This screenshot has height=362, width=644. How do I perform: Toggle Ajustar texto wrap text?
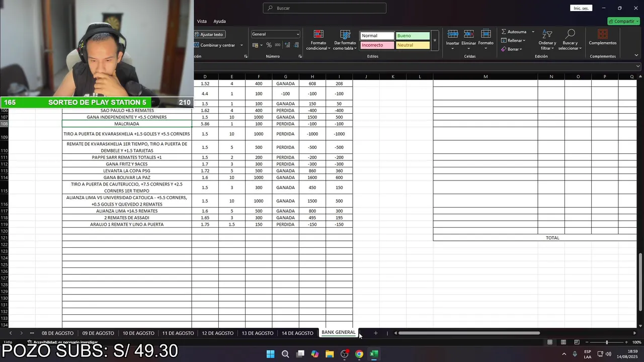209,34
